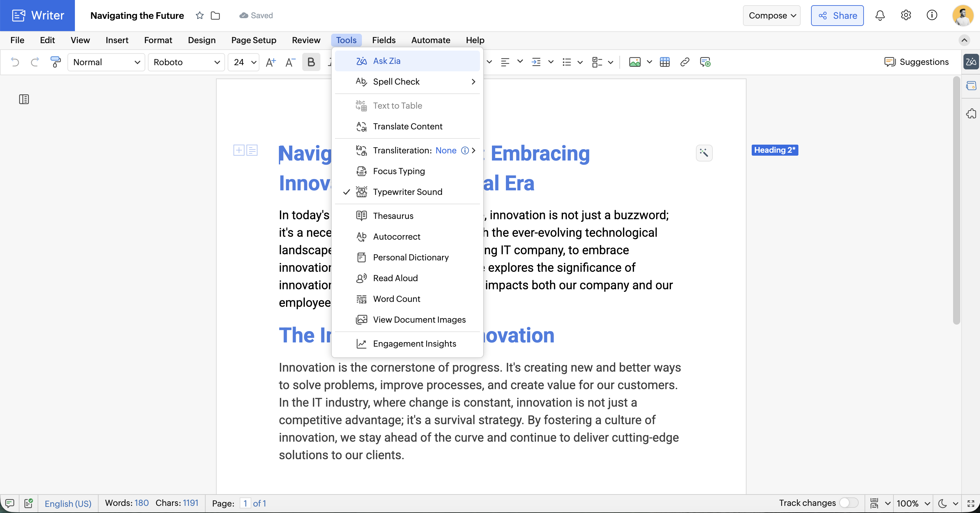Open the Review menu

[x=306, y=40]
